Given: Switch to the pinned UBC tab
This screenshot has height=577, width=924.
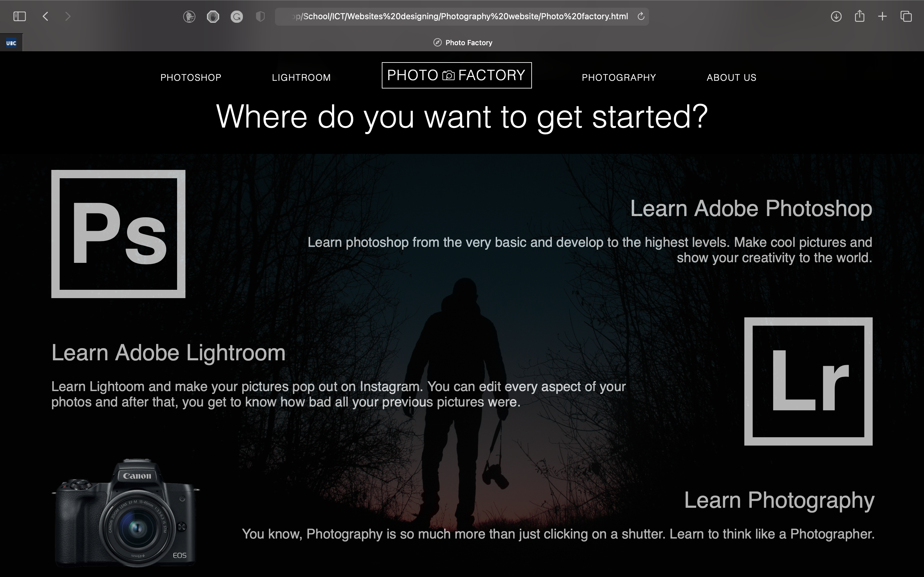Looking at the screenshot, I should point(11,43).
